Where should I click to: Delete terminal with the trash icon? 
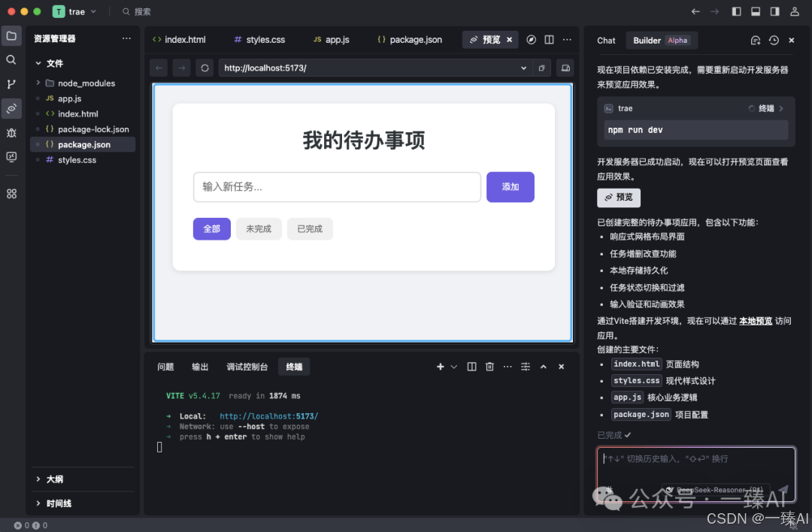click(489, 367)
